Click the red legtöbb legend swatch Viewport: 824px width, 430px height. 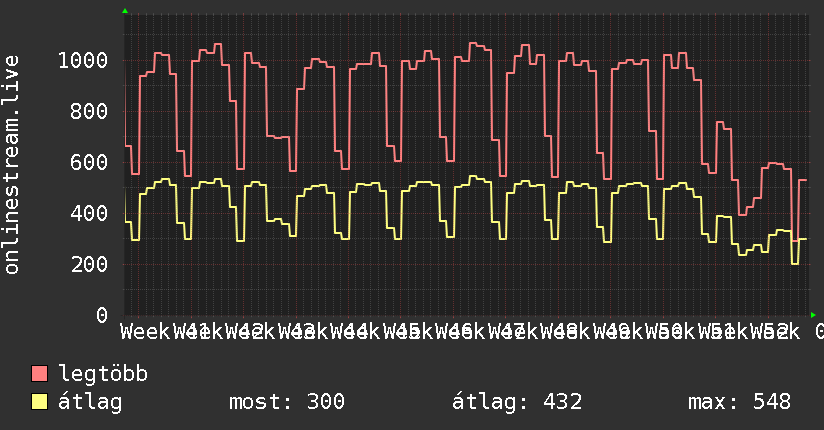40,375
